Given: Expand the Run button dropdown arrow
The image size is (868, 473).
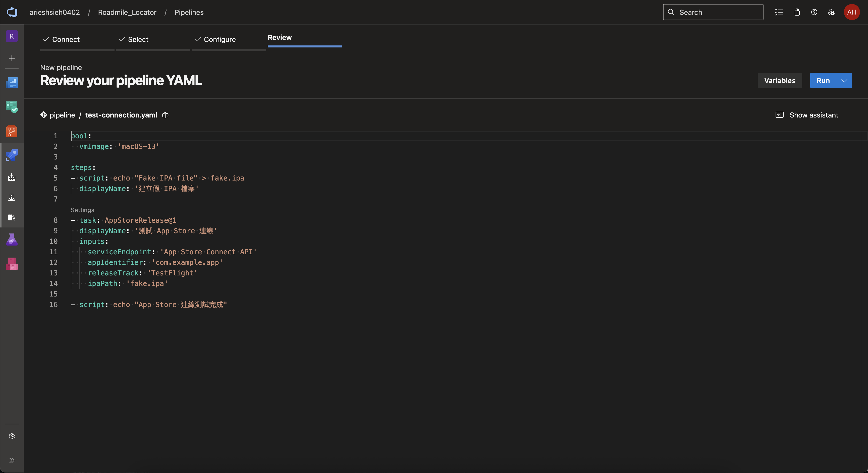Looking at the screenshot, I should click(844, 81).
